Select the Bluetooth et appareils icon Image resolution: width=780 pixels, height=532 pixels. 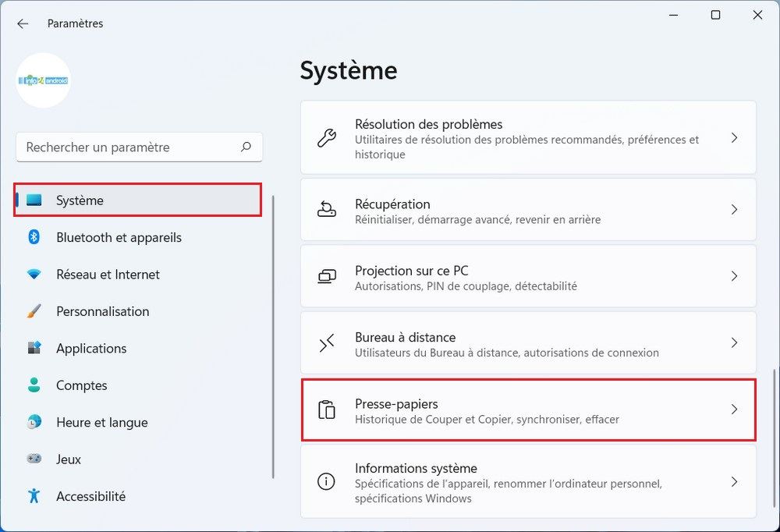coord(34,237)
